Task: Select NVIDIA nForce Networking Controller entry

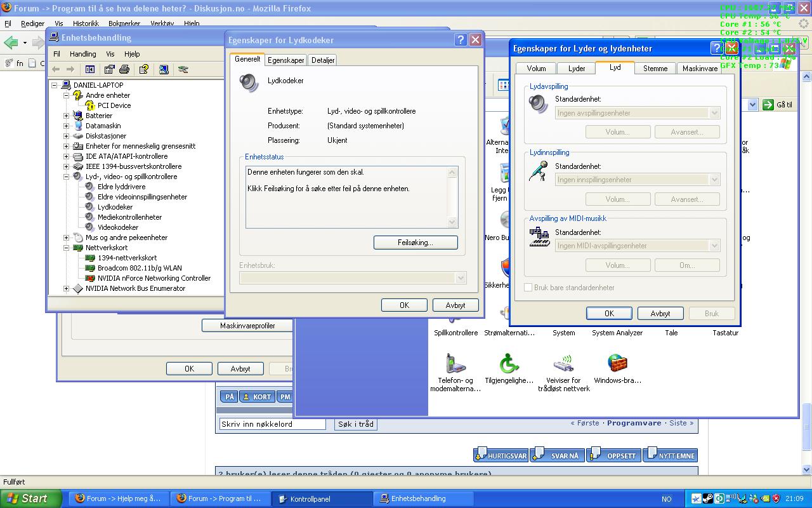Action: (x=154, y=278)
